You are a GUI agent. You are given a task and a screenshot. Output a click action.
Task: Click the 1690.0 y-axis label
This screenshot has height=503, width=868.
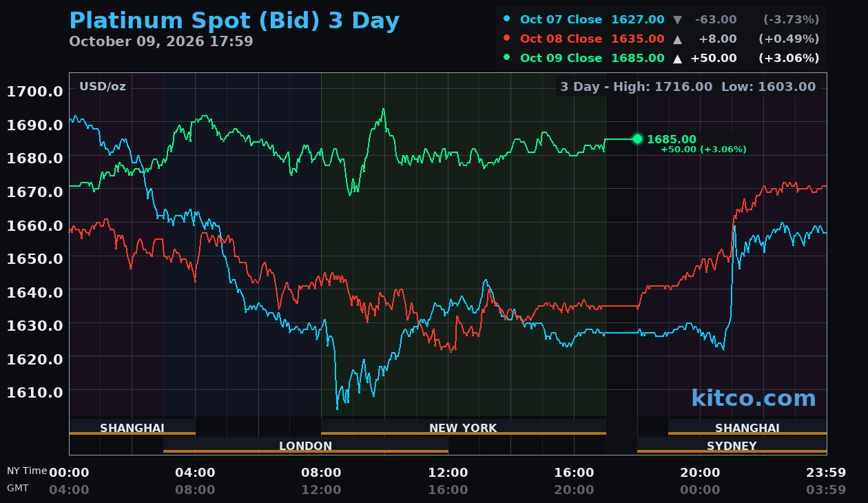point(35,125)
